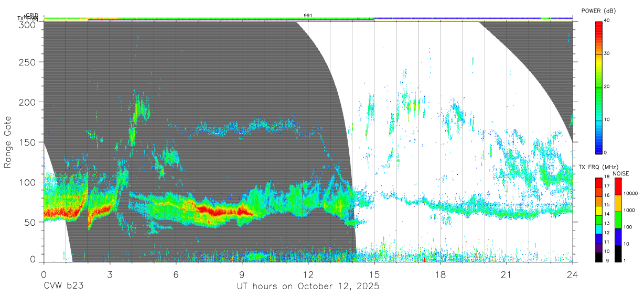This screenshot has width=644, height=297.
Task: Click the 200 range gate tick label
Action: 28,102
